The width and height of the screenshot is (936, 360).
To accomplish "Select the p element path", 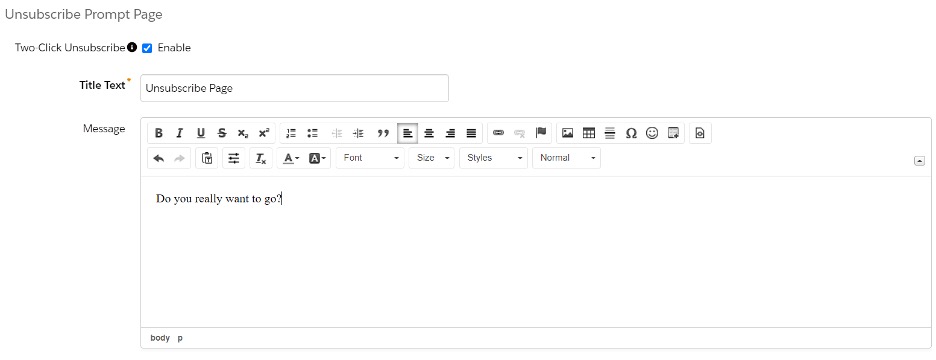I will click(x=180, y=338).
